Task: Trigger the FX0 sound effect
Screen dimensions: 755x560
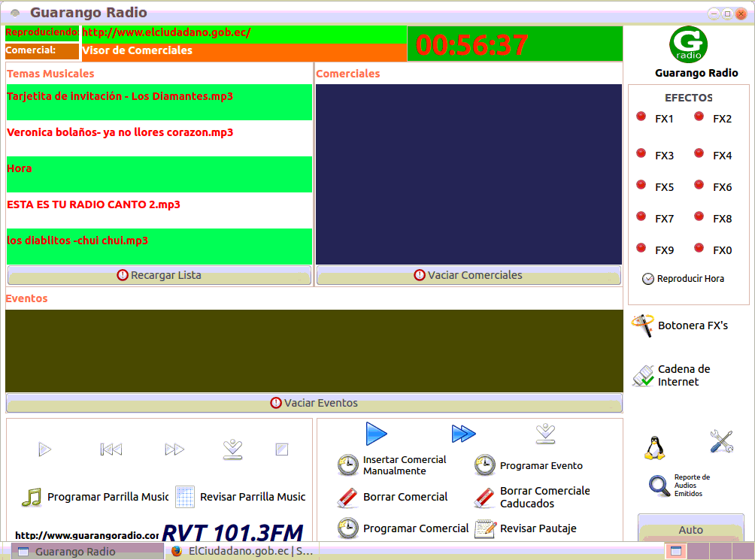Action: click(713, 250)
